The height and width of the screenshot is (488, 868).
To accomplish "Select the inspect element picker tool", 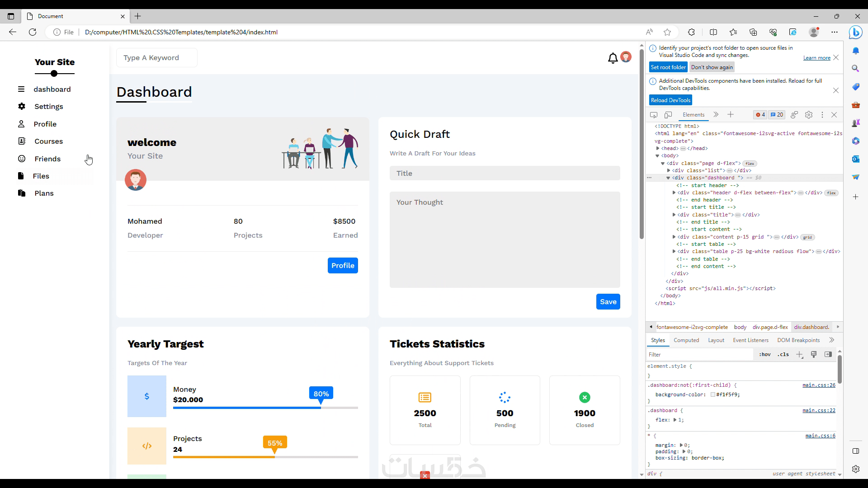I will (x=654, y=115).
